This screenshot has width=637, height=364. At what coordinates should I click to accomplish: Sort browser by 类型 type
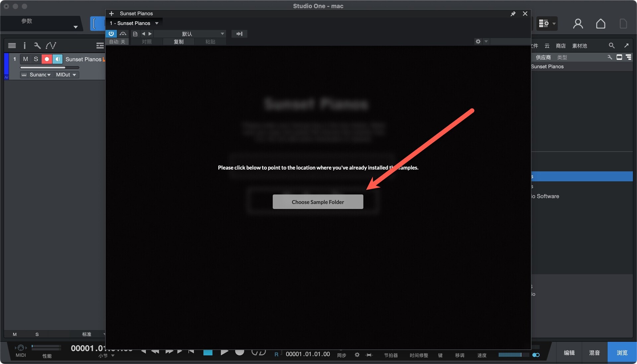pyautogui.click(x=562, y=57)
